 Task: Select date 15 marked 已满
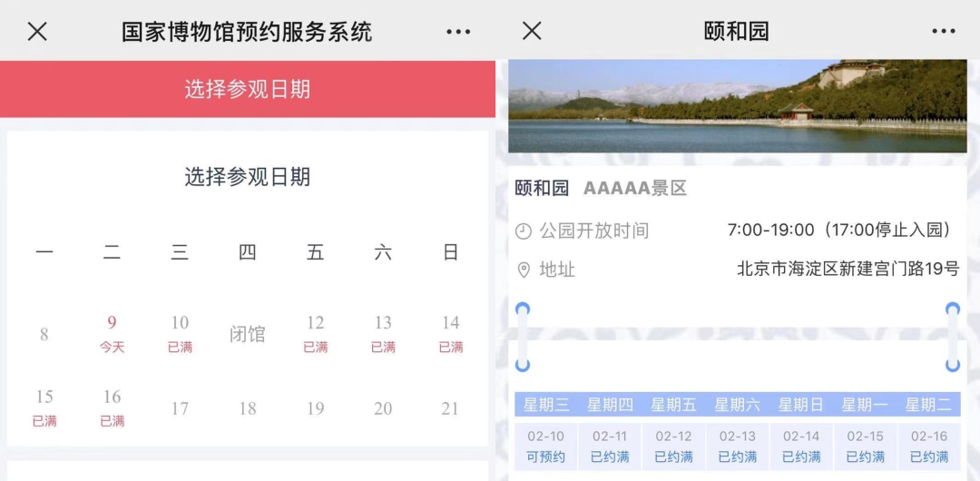coord(44,408)
